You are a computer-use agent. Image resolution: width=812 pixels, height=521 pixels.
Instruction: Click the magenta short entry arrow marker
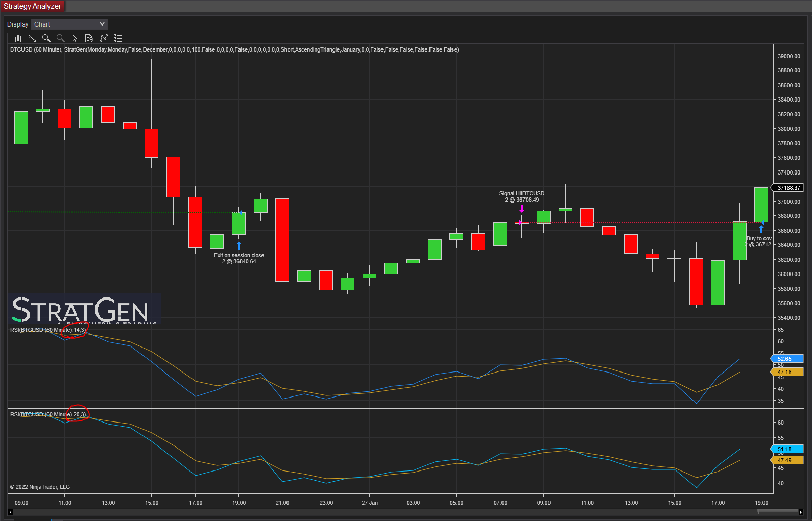tap(522, 209)
